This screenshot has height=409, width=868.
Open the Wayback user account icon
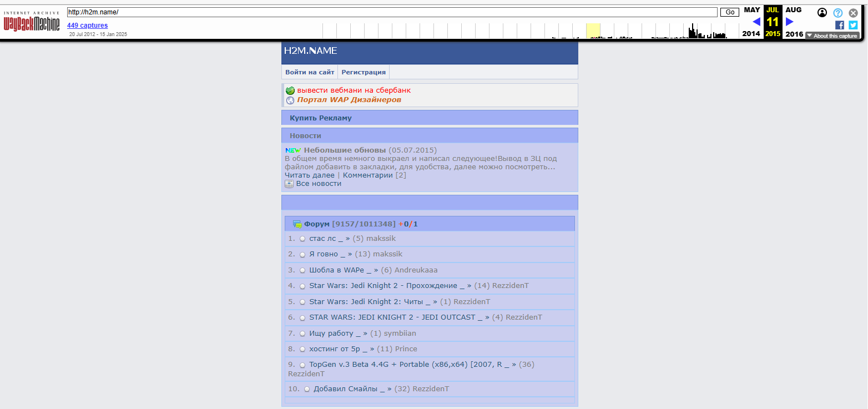pyautogui.click(x=822, y=12)
